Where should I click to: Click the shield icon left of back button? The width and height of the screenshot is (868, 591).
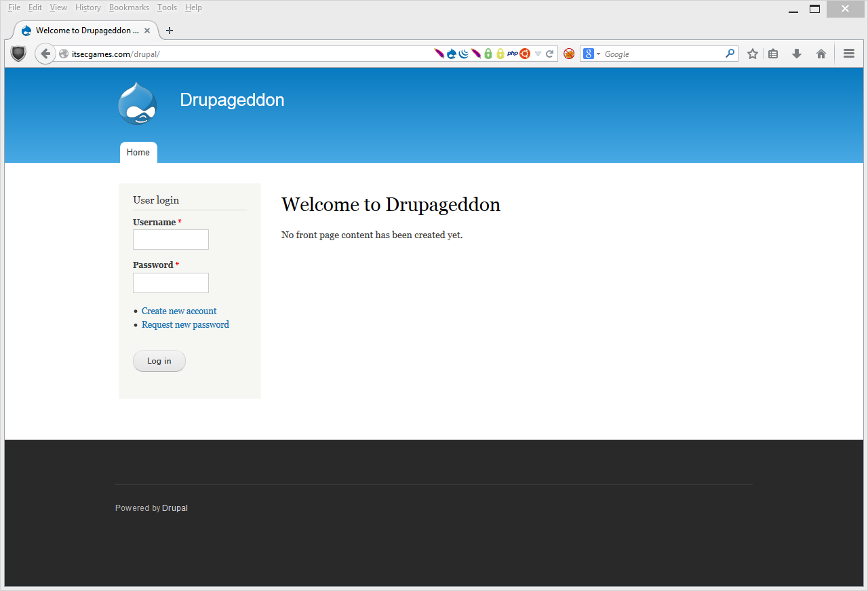(x=18, y=54)
